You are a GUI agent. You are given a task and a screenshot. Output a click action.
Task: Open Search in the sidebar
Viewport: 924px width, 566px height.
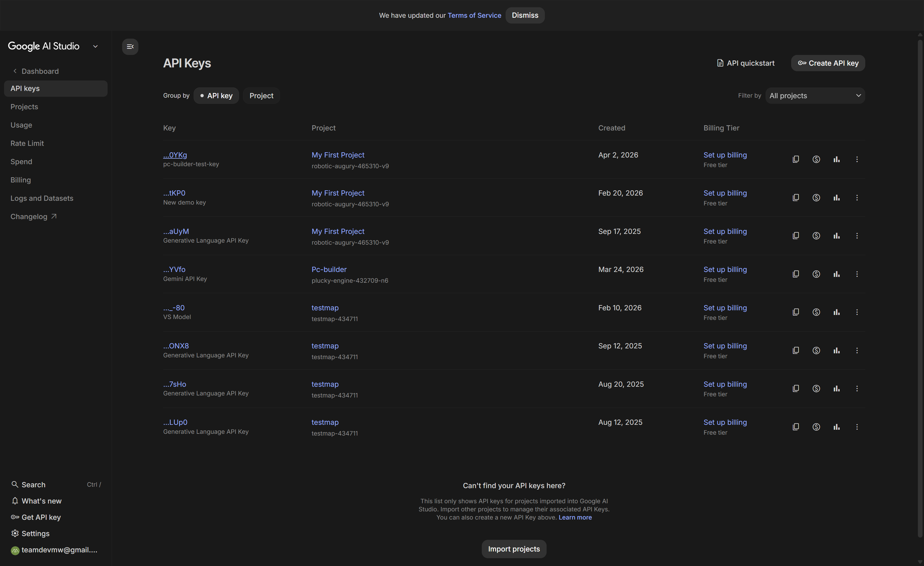coord(56,485)
